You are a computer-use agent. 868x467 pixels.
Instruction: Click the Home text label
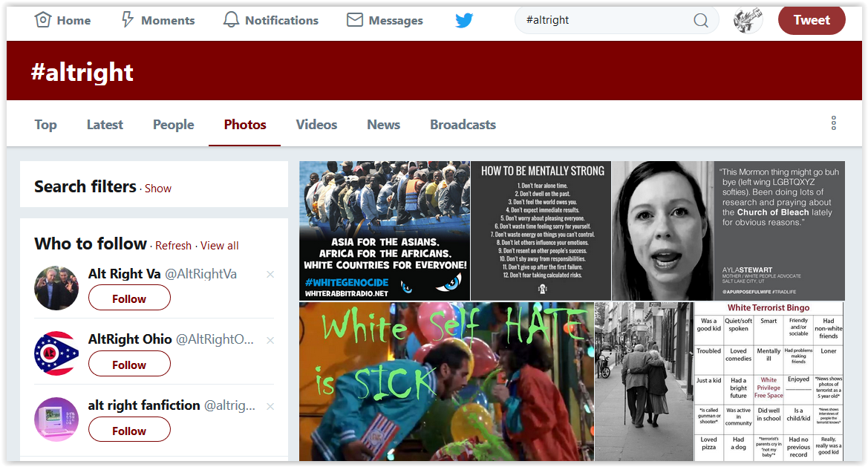74,21
